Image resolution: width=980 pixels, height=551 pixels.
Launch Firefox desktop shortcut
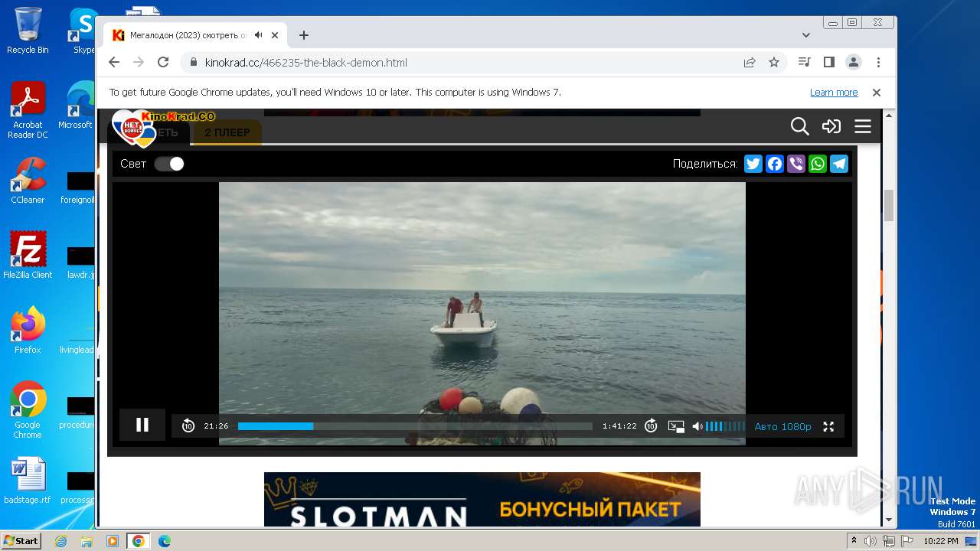[x=28, y=331]
